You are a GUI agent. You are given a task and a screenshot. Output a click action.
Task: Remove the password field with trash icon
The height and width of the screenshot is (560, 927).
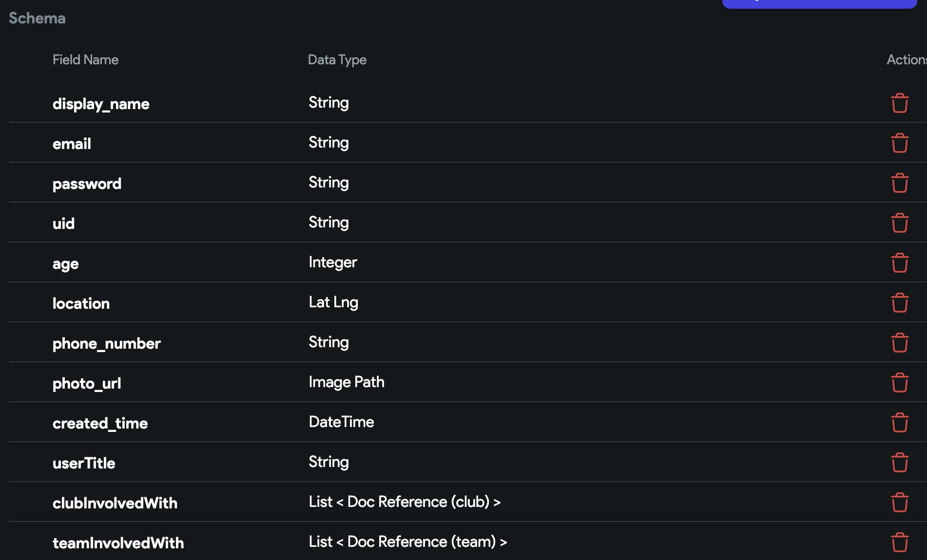[x=899, y=183]
